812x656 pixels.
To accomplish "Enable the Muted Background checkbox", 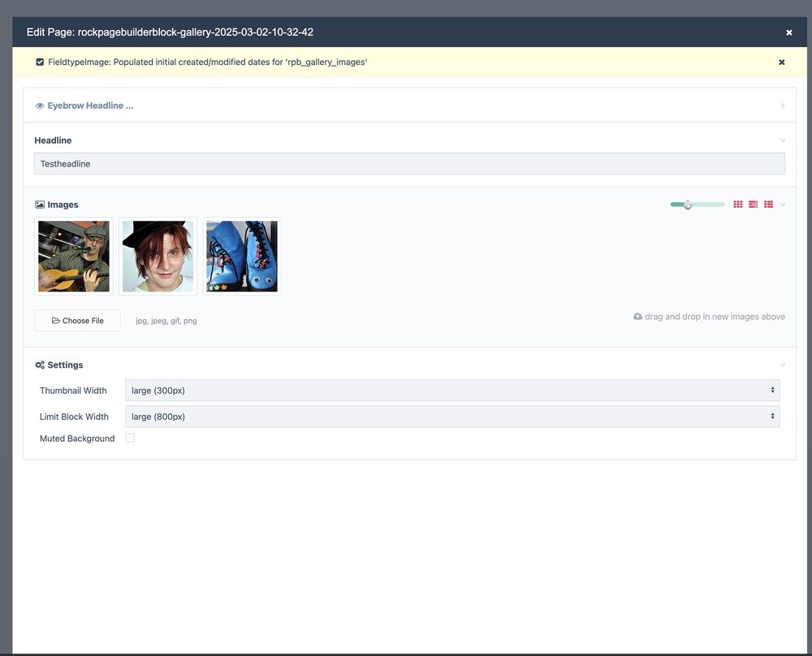I will (130, 438).
